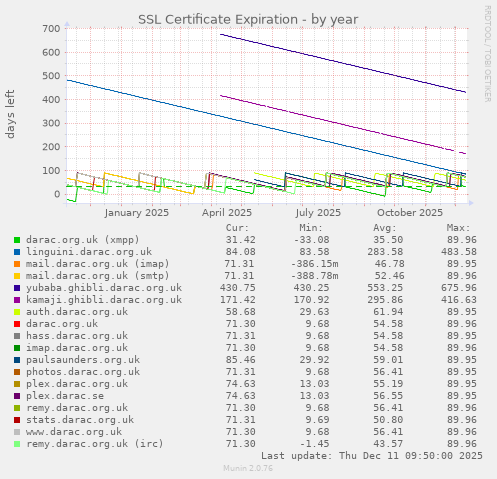The width and height of the screenshot is (497, 479).
Task: Click the 700 y-axis tick label
Action: [x=51, y=29]
